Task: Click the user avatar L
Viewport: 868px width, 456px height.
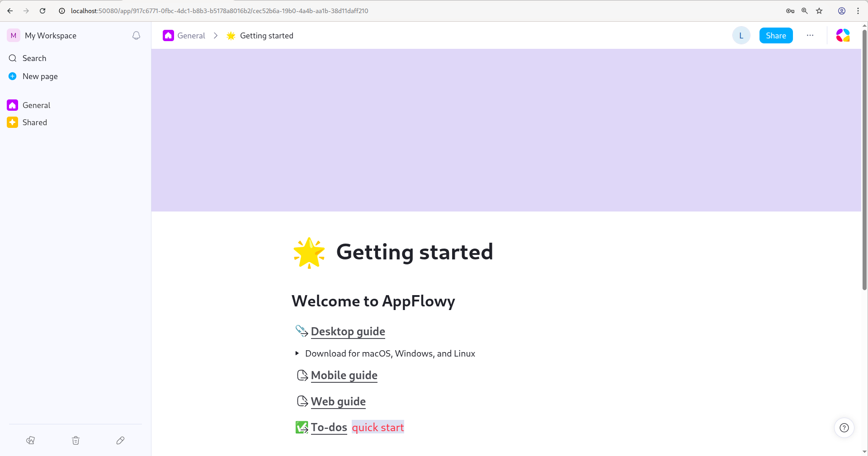Action: pos(741,36)
